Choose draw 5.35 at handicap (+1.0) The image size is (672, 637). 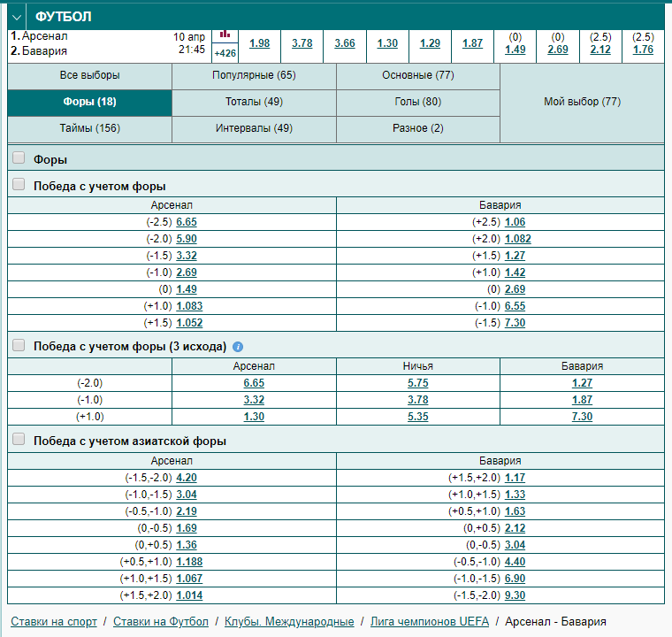click(x=418, y=417)
